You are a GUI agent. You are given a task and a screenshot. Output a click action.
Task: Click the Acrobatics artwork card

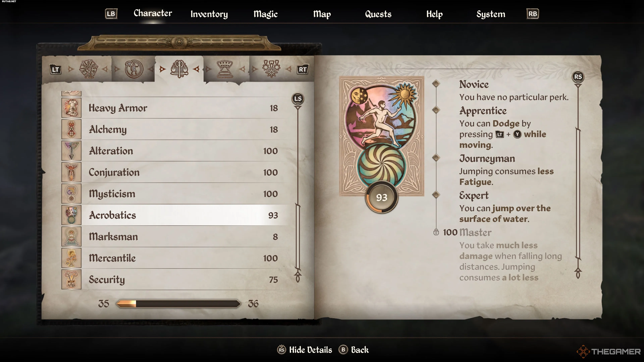tap(382, 136)
